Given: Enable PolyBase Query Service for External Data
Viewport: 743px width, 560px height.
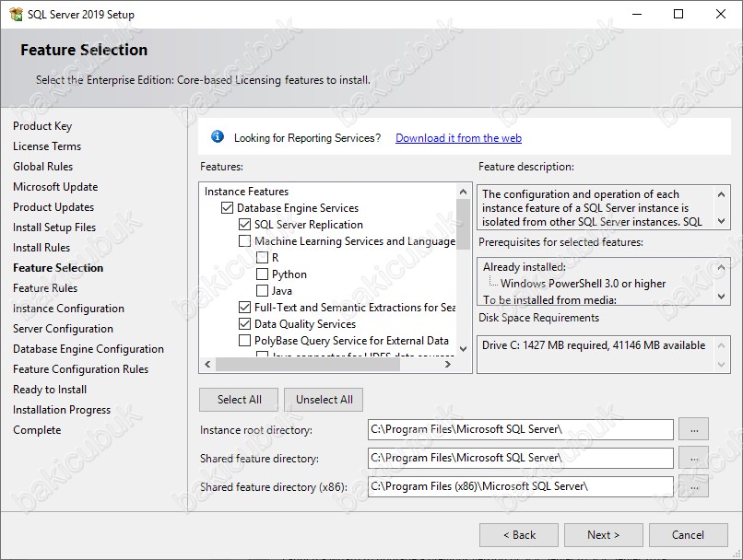Looking at the screenshot, I should [x=244, y=341].
